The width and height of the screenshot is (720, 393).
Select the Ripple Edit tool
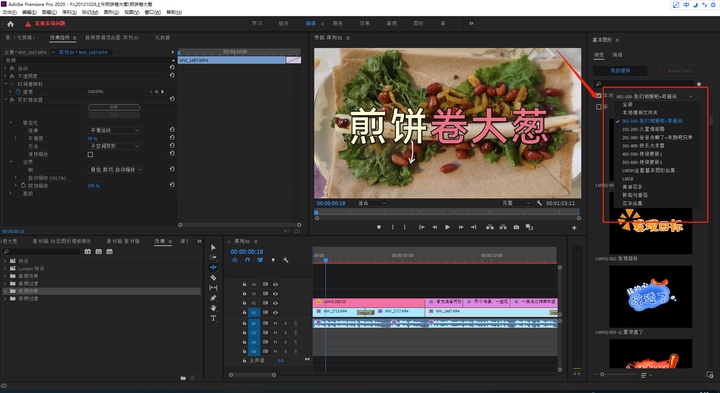pyautogui.click(x=213, y=267)
